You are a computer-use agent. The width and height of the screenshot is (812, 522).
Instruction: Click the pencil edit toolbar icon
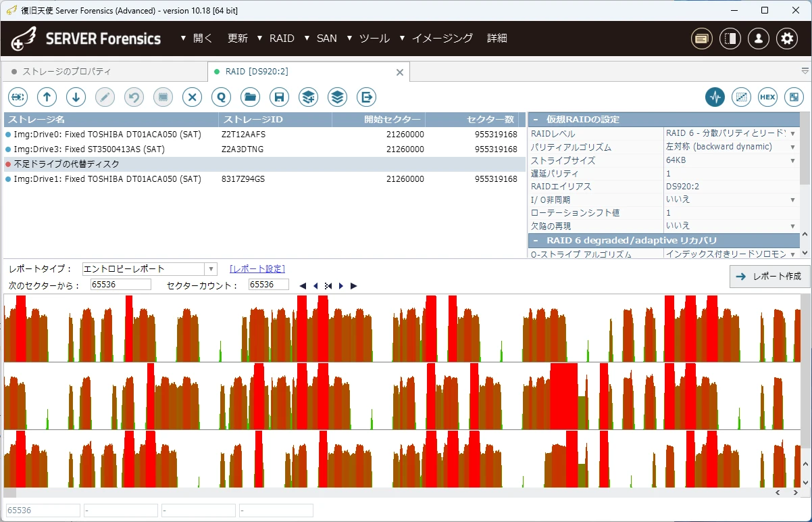point(105,97)
